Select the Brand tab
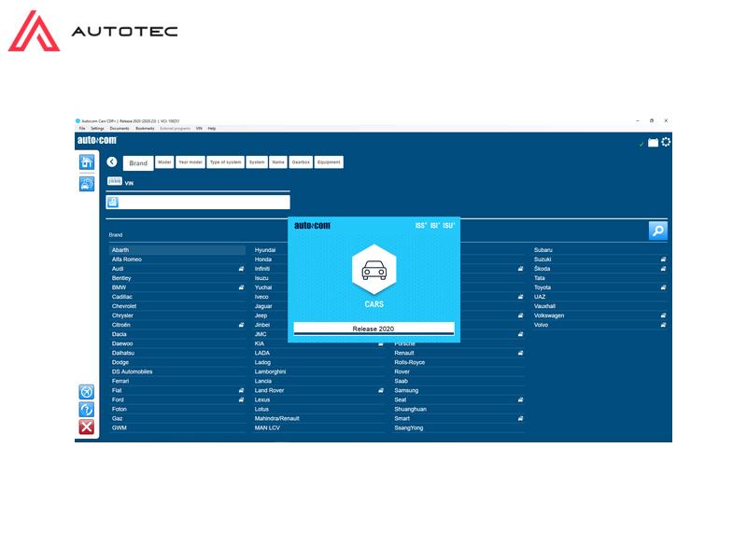 (x=138, y=162)
